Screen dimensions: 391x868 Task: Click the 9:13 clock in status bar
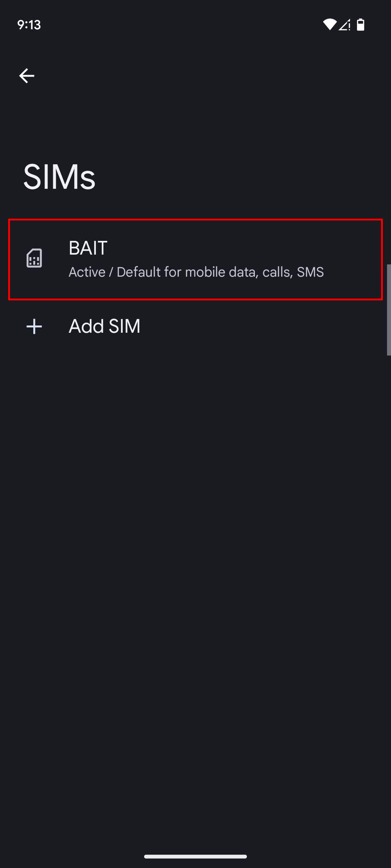click(x=29, y=25)
